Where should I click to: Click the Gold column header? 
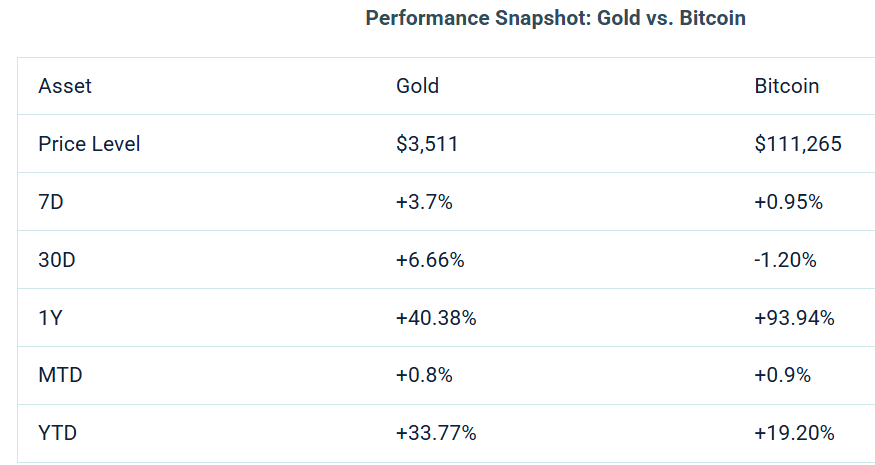tap(417, 86)
